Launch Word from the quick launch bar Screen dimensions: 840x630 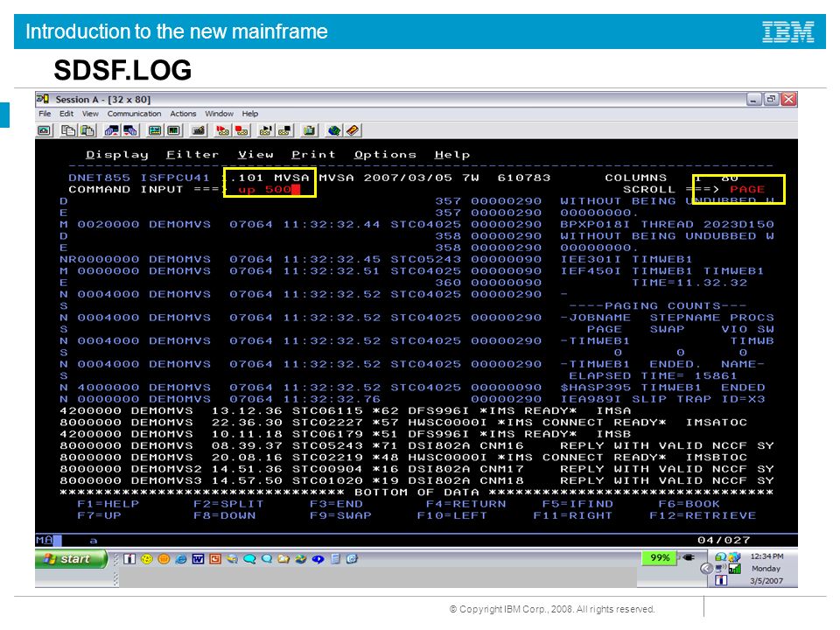(199, 559)
